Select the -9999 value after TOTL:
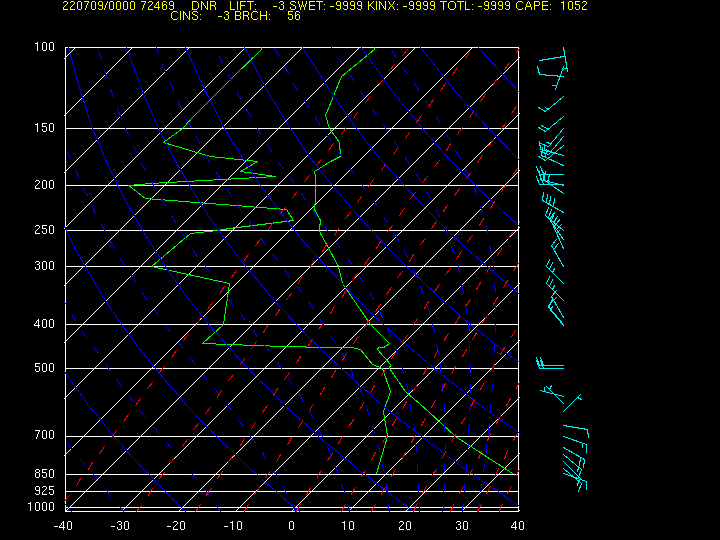 tap(494, 6)
